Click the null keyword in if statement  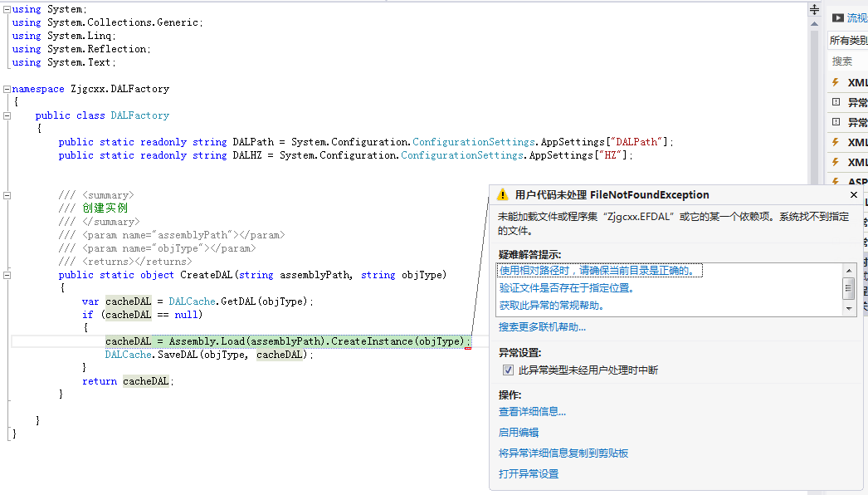tap(186, 315)
